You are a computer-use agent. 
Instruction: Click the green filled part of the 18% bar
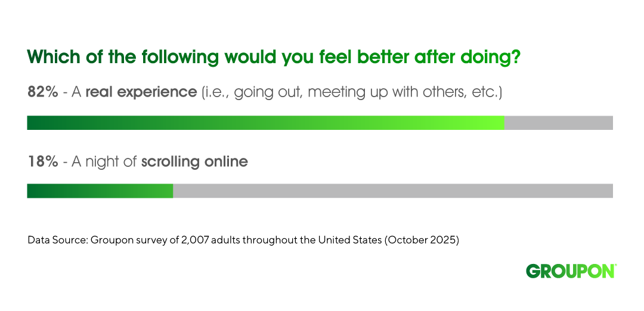(100, 191)
